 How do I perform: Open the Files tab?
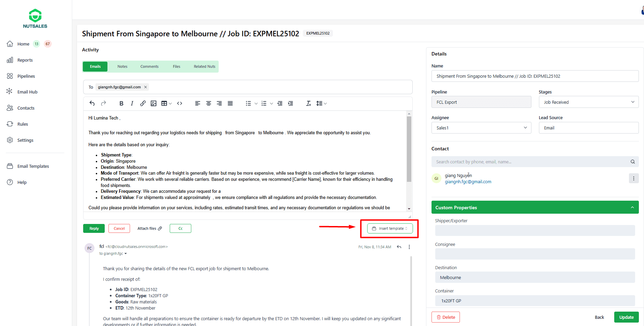click(177, 66)
